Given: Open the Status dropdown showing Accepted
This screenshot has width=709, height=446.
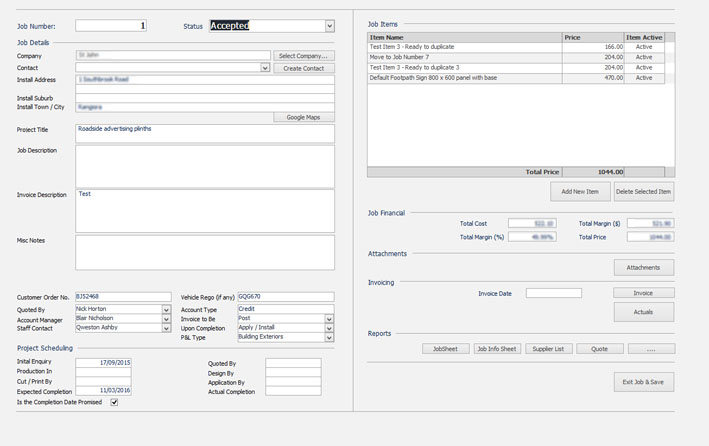Looking at the screenshot, I should click(329, 26).
